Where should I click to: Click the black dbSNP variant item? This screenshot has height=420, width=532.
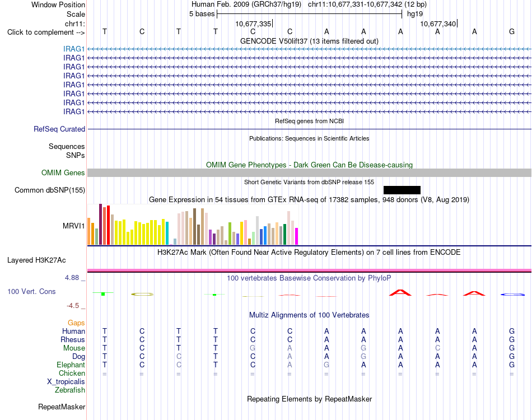402,190
